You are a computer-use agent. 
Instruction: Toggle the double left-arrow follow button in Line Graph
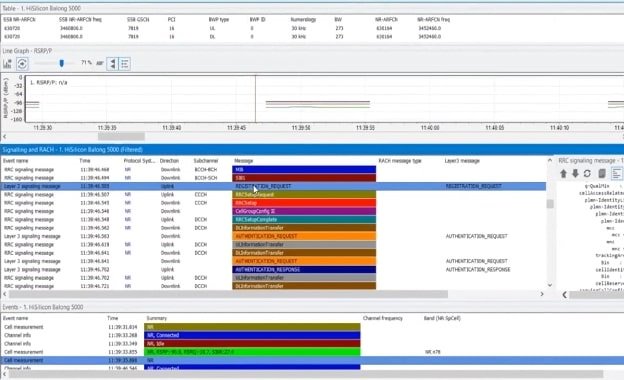point(113,64)
